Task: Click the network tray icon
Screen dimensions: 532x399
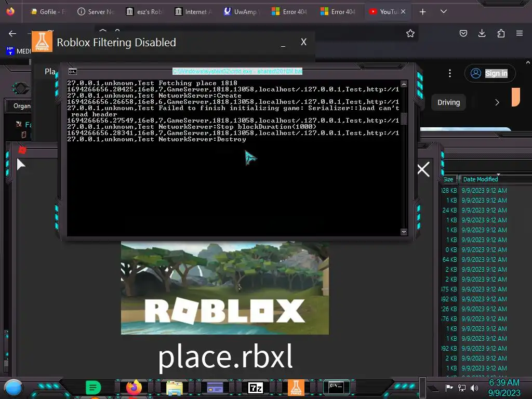Action: [x=462, y=388]
